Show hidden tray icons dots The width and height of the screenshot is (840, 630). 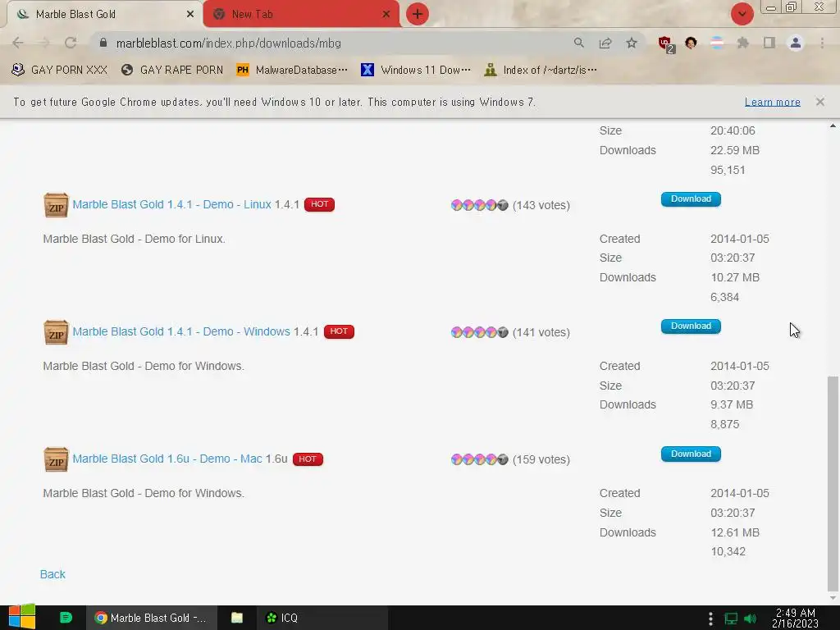710,619
